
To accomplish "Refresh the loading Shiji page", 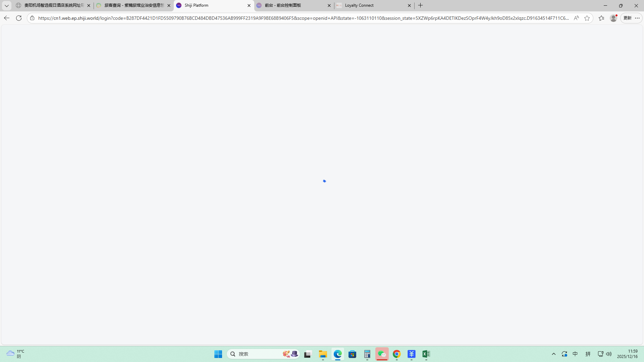I will tap(19, 18).
